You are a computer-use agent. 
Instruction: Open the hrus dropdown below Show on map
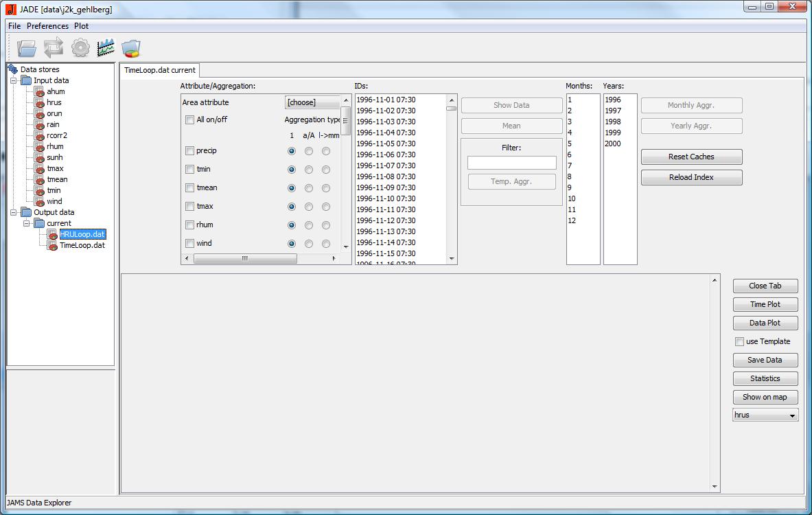(765, 415)
